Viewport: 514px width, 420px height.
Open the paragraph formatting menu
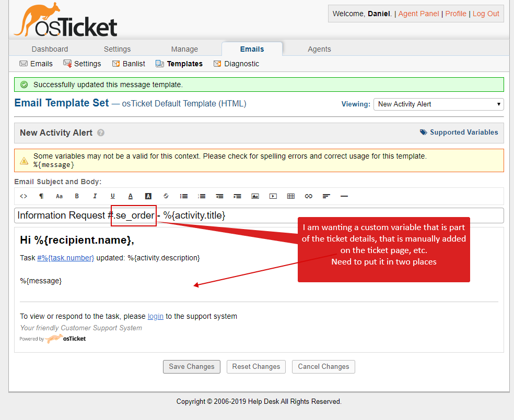click(x=41, y=196)
